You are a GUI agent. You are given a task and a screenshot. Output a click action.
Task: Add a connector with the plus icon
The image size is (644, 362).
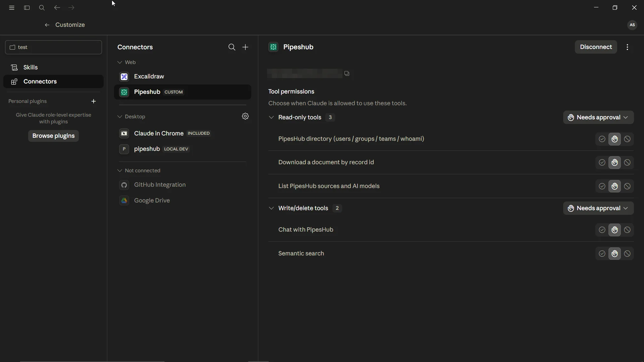point(246,47)
